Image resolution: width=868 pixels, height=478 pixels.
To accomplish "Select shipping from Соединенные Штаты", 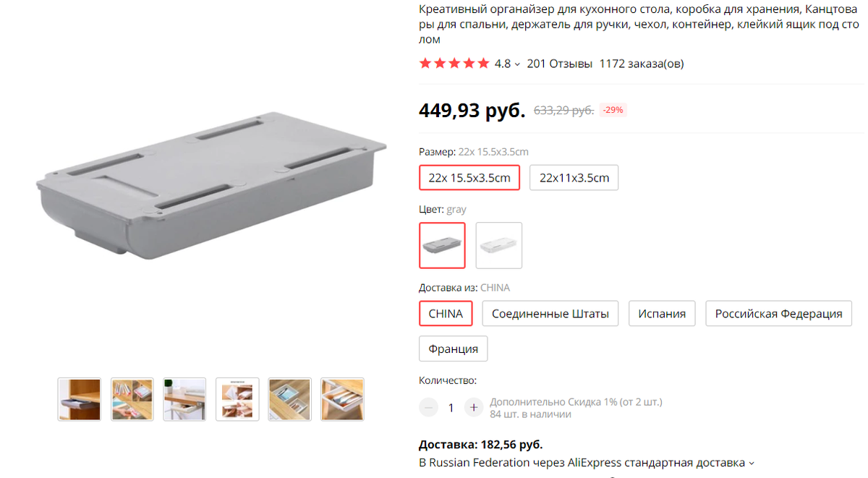I will click(550, 314).
